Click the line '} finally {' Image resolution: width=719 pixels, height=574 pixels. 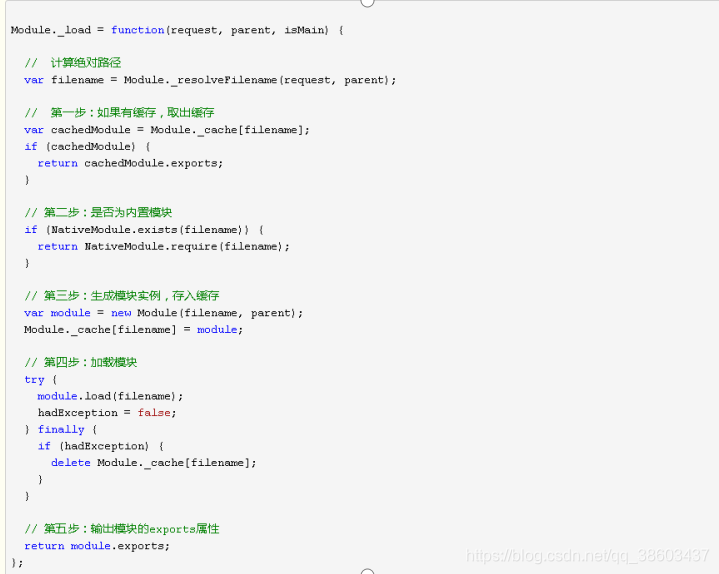[x=61, y=430]
